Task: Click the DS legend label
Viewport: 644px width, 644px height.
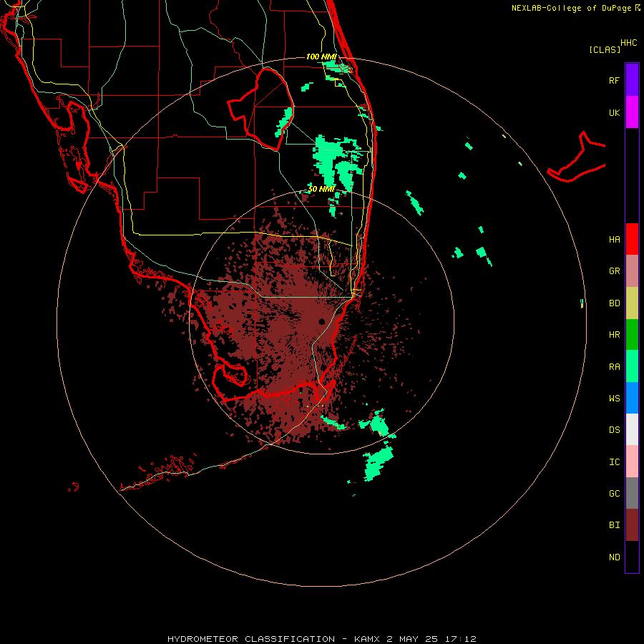Action: [x=614, y=430]
